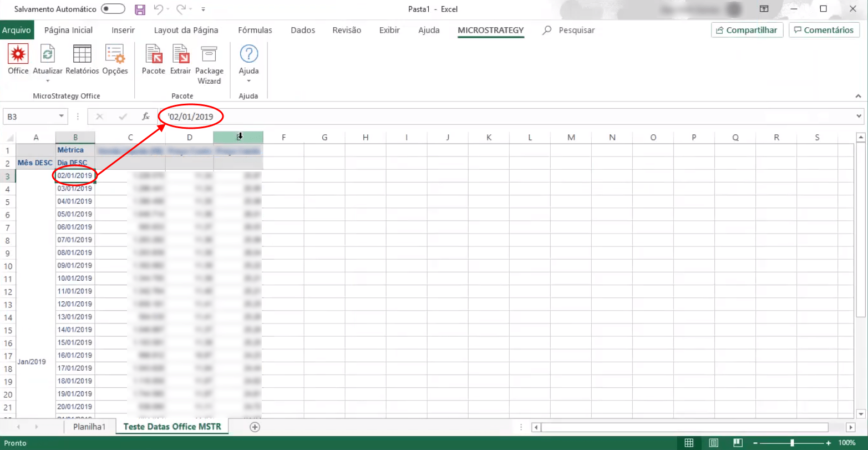Screen dimensions: 868x450
Task: Save the workbook with the disk icon
Action: (x=140, y=9)
